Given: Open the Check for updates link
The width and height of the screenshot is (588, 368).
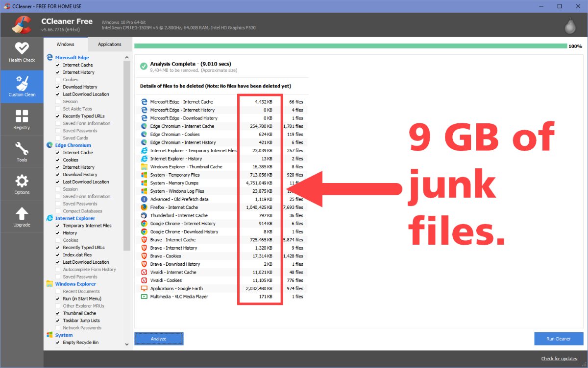Looking at the screenshot, I should click(x=559, y=359).
